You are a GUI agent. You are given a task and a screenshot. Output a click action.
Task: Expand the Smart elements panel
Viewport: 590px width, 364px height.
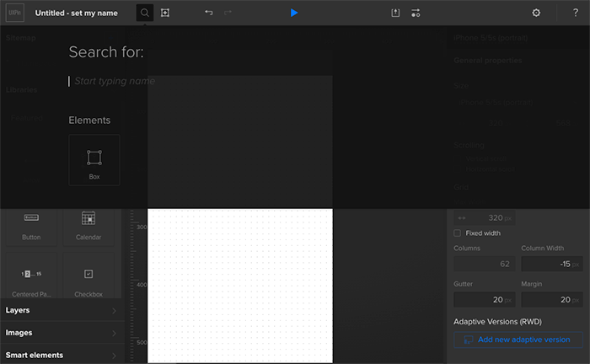click(61, 355)
